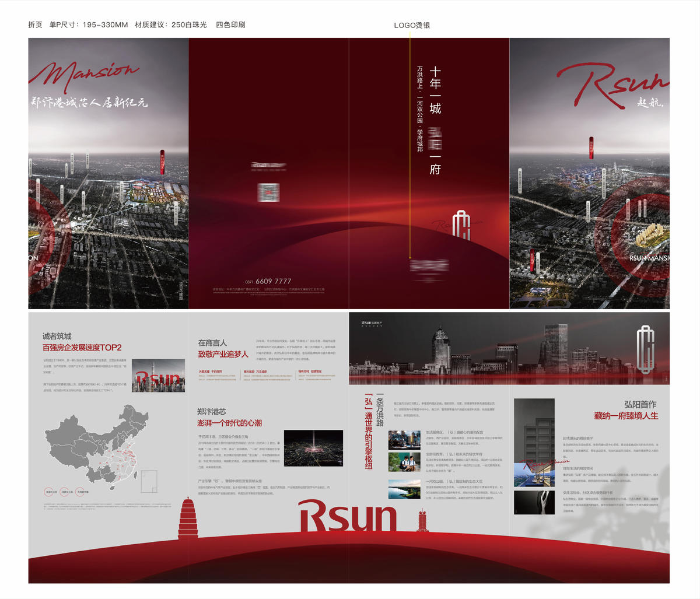Select the red heading '藏纳一府臻境人生'
The width and height of the screenshot is (700, 599).
626,416
